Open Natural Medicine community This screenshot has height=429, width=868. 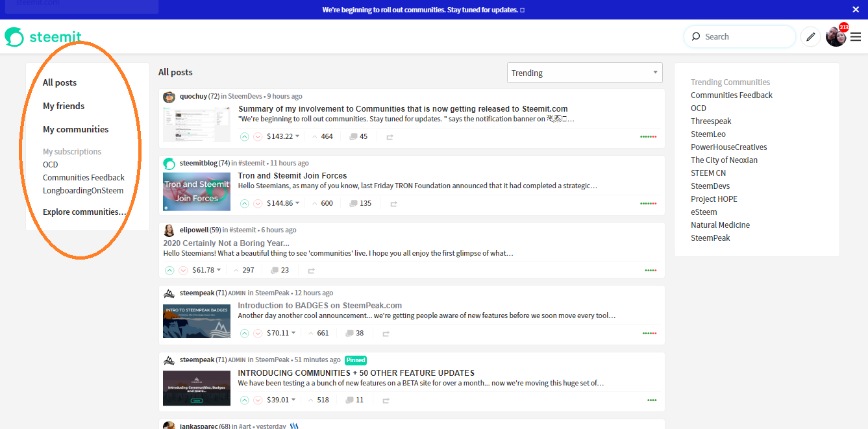point(720,225)
